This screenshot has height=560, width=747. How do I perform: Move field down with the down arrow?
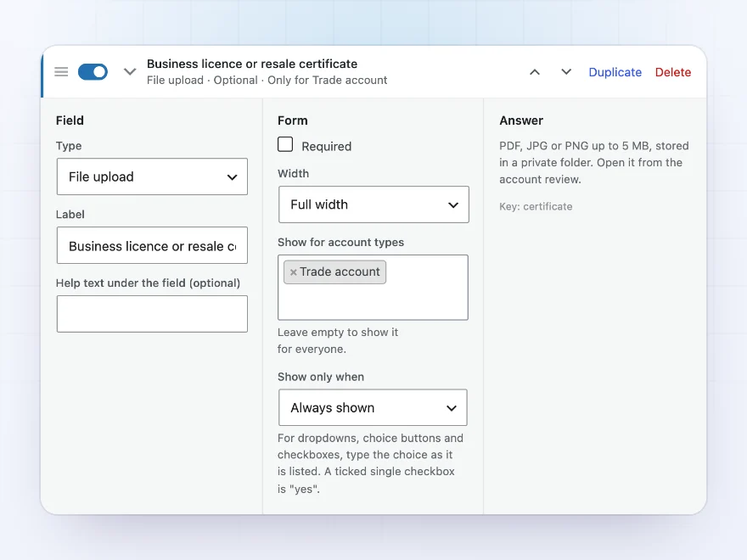point(566,72)
